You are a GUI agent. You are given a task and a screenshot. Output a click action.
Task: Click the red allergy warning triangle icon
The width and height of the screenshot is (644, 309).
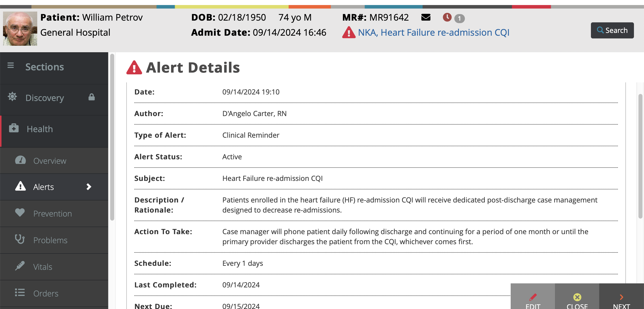pyautogui.click(x=349, y=32)
